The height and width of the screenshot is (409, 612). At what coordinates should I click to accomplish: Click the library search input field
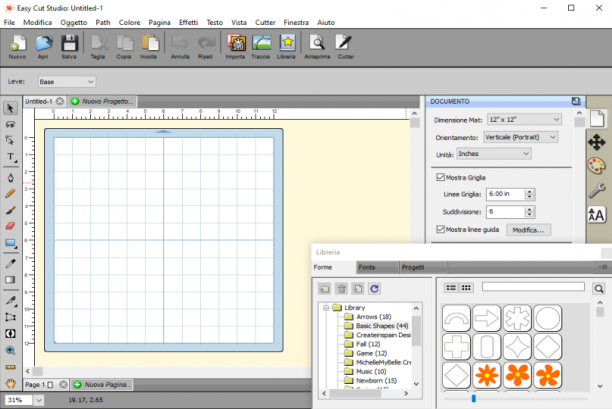[x=533, y=287]
